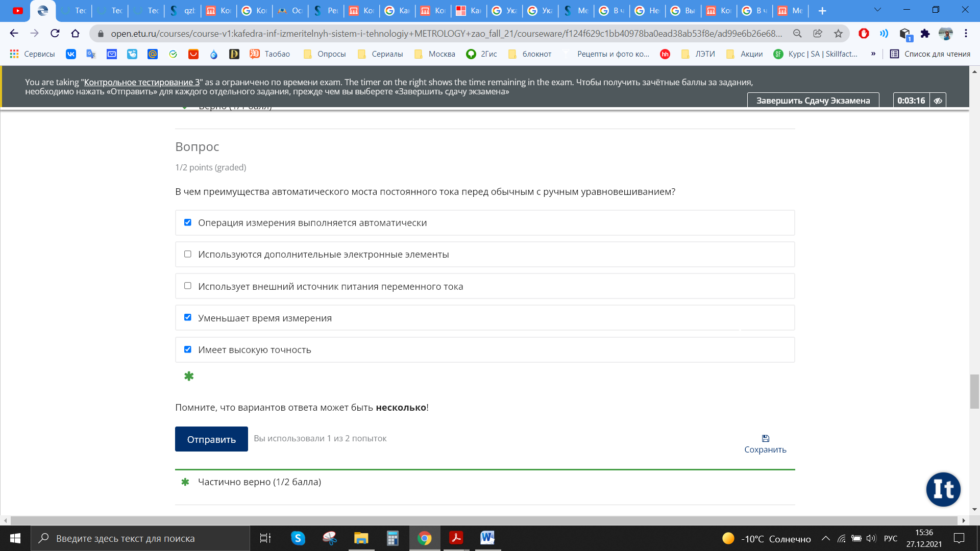
Task: Open tab search dropdown arrow
Action: click(877, 10)
